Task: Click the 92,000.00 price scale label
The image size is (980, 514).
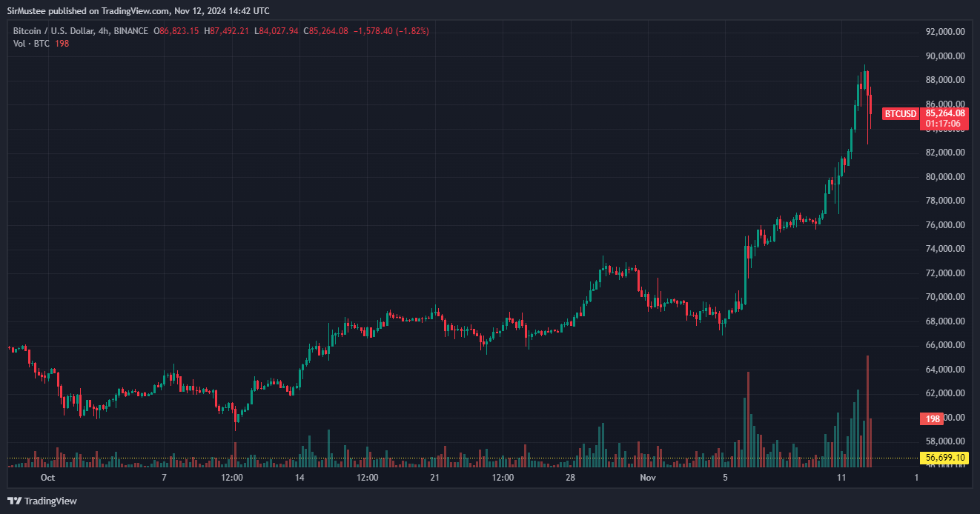Action: 945,32
